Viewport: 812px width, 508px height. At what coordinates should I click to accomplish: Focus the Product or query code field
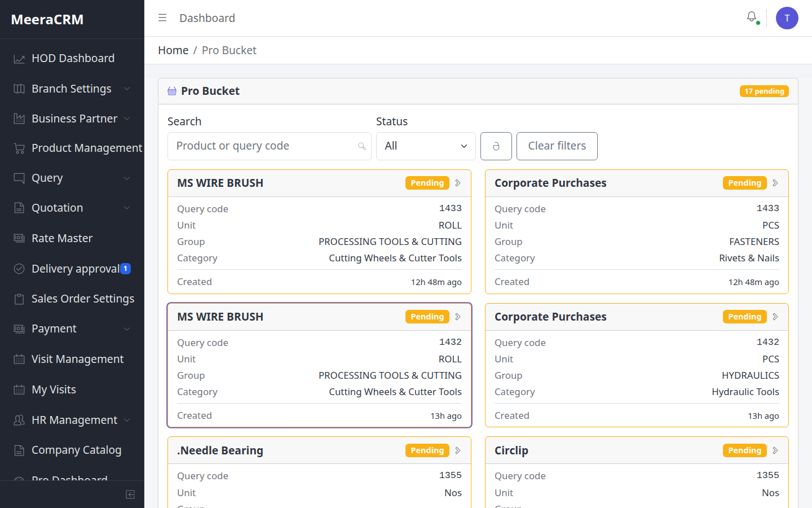coord(270,146)
